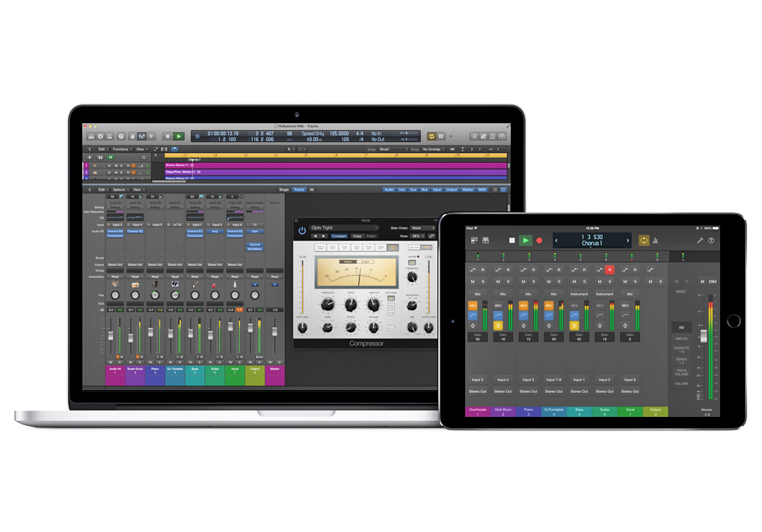Open the View percentage dropdown in the plugin header
This screenshot has height=532, width=762.
pyautogui.click(x=417, y=236)
